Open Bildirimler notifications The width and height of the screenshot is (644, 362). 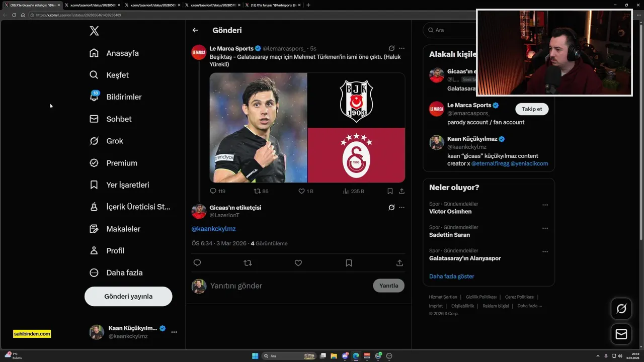115,97
